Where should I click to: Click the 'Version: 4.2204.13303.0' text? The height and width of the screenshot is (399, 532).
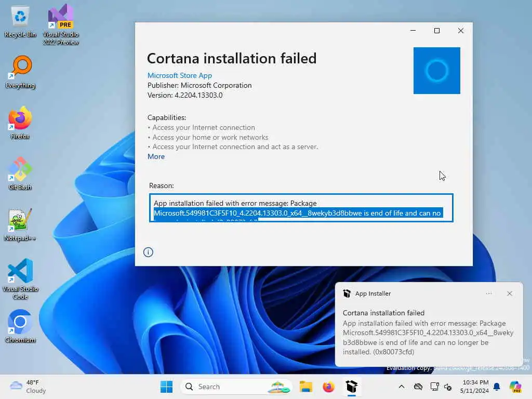click(x=185, y=96)
